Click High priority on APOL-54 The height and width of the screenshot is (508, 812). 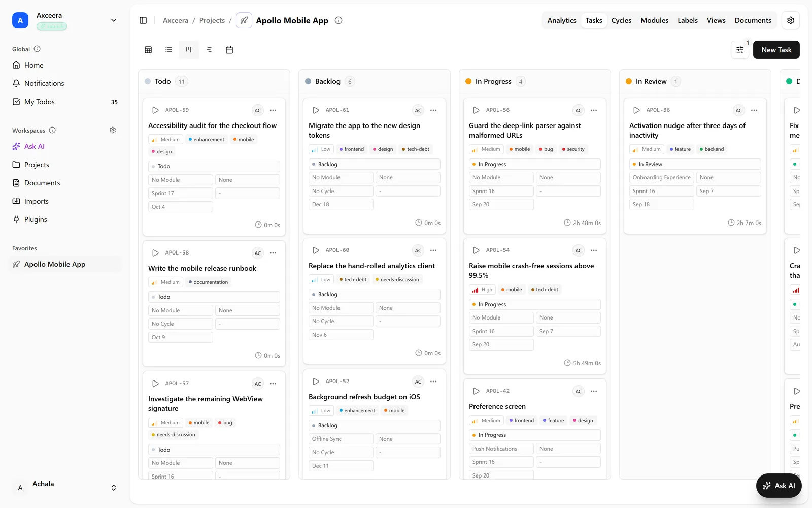482,290
